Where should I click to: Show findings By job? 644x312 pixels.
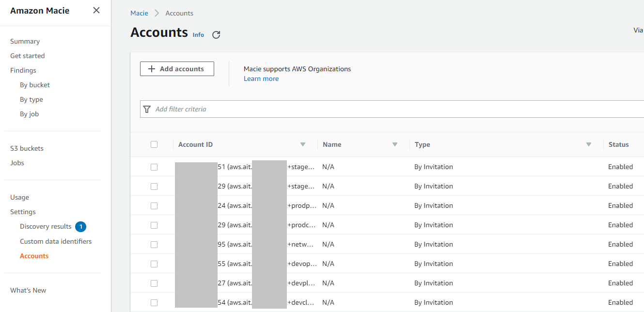(x=30, y=114)
